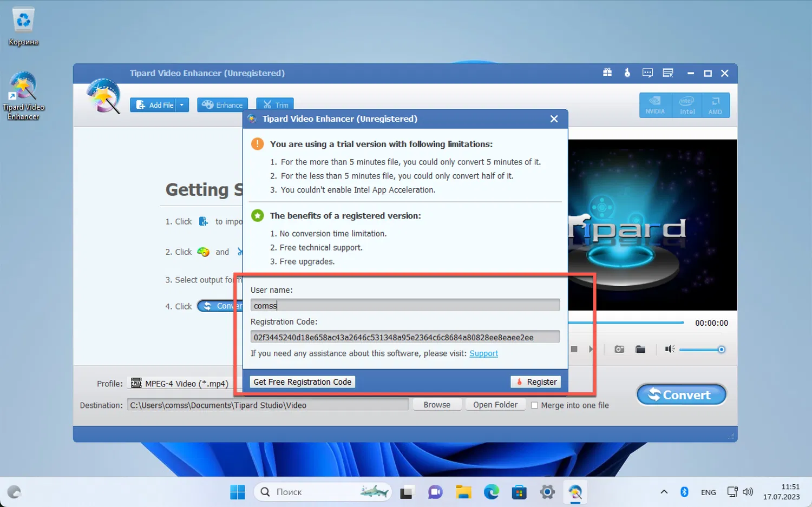Click the Tipard app icon in the taskbar

(x=575, y=492)
